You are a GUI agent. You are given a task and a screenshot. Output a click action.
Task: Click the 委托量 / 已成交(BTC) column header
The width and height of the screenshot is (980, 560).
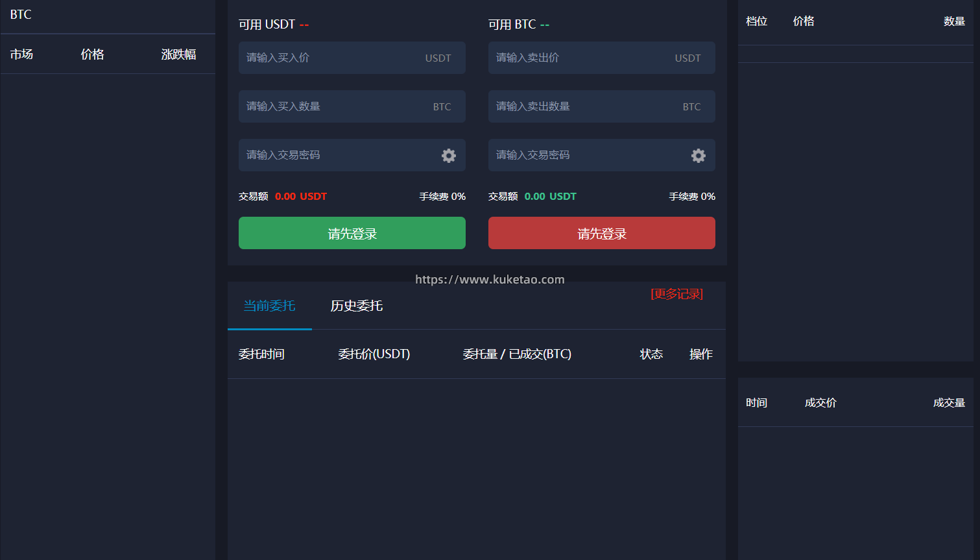tap(517, 354)
